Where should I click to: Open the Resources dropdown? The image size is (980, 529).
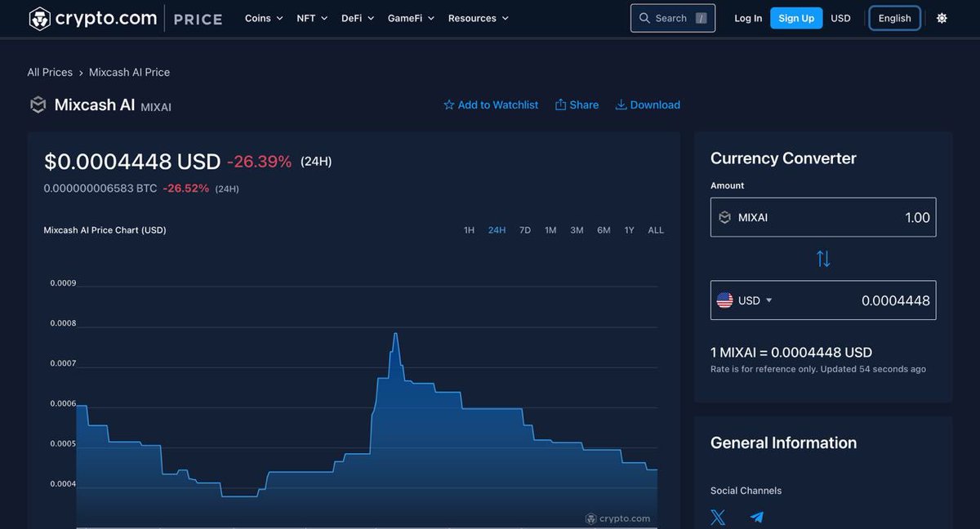tap(479, 18)
